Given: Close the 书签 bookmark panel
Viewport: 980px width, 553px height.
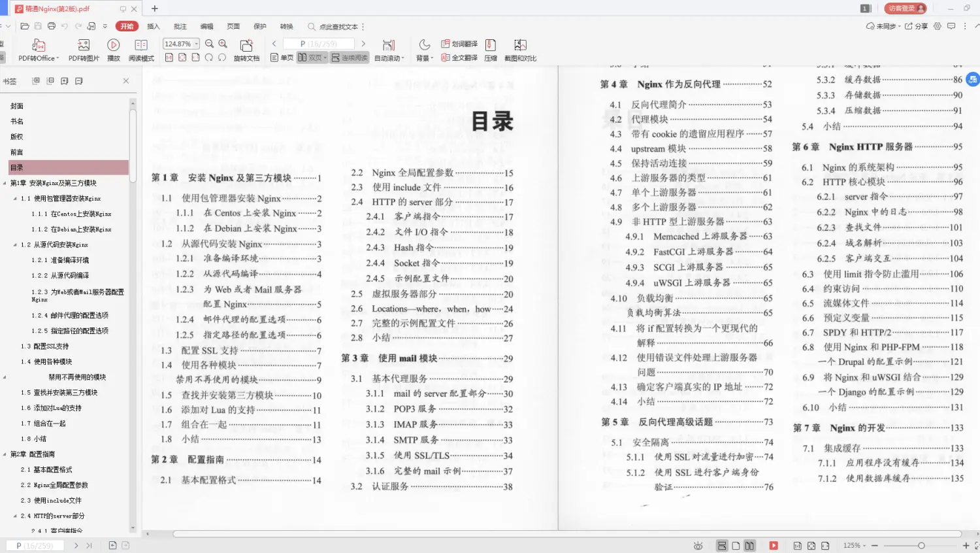Looking at the screenshot, I should [x=126, y=81].
